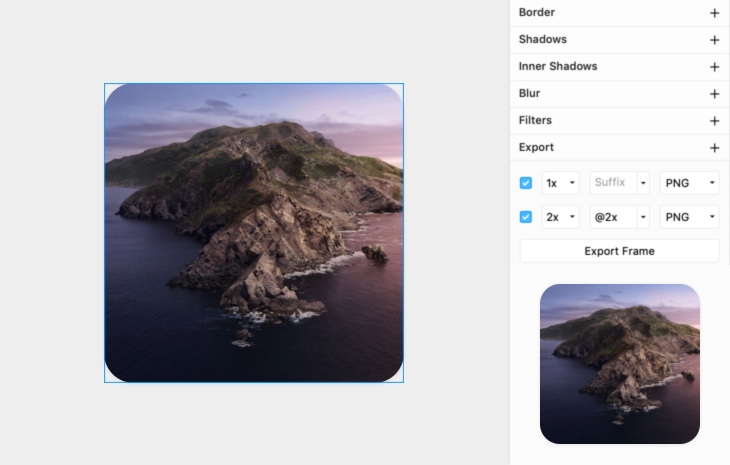Click the @2x suffix text field
The width and height of the screenshot is (730, 465).
pyautogui.click(x=610, y=217)
